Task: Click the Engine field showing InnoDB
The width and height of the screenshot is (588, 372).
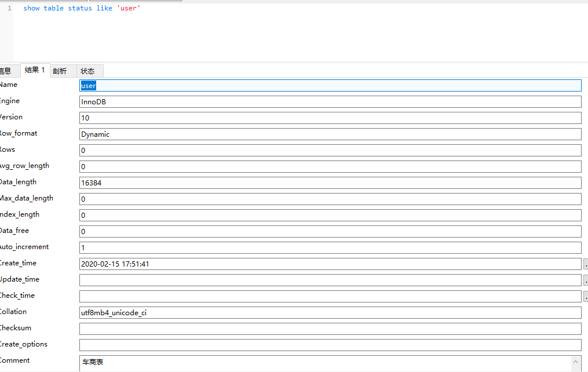Action: (x=330, y=101)
